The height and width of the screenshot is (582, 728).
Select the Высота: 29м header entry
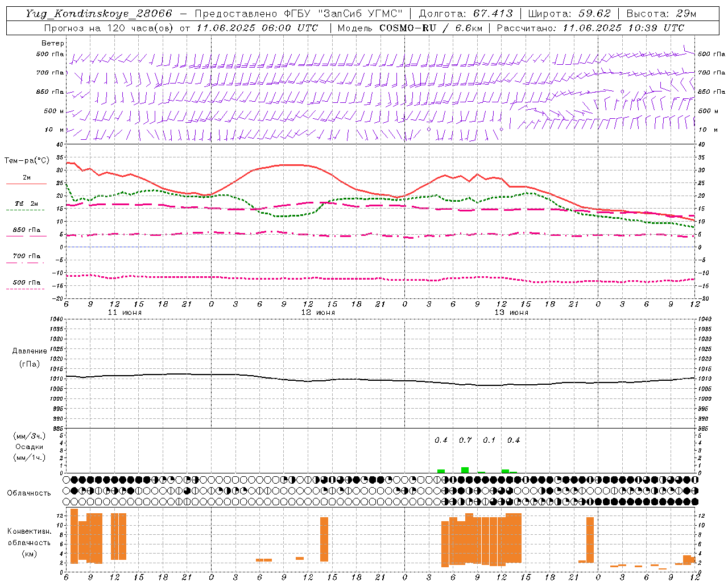[661, 14]
